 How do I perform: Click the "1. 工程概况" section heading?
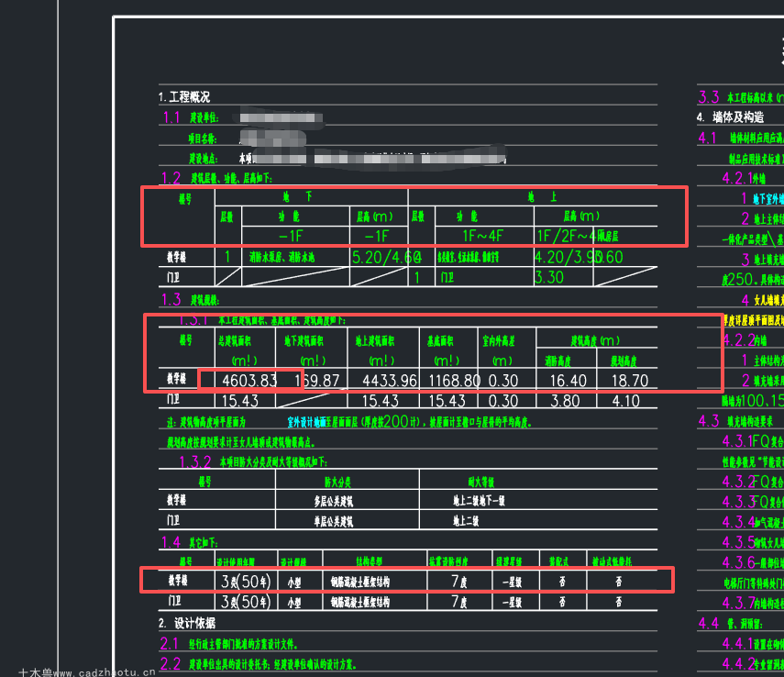click(x=184, y=96)
